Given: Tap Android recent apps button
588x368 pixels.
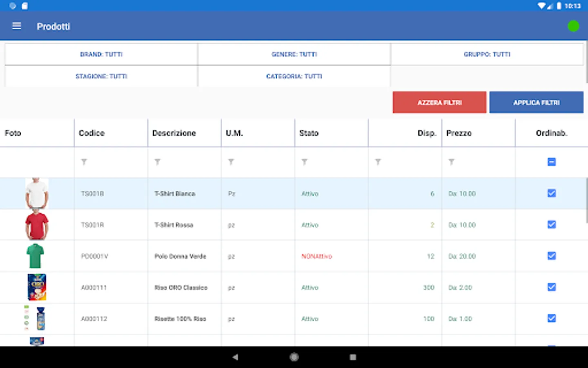Looking at the screenshot, I should coord(353,357).
